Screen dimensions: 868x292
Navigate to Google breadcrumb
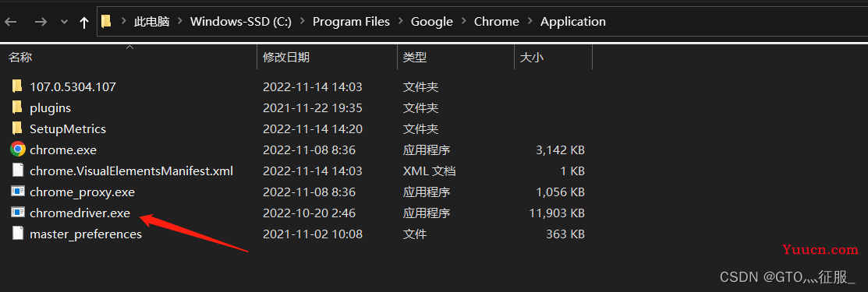click(432, 22)
